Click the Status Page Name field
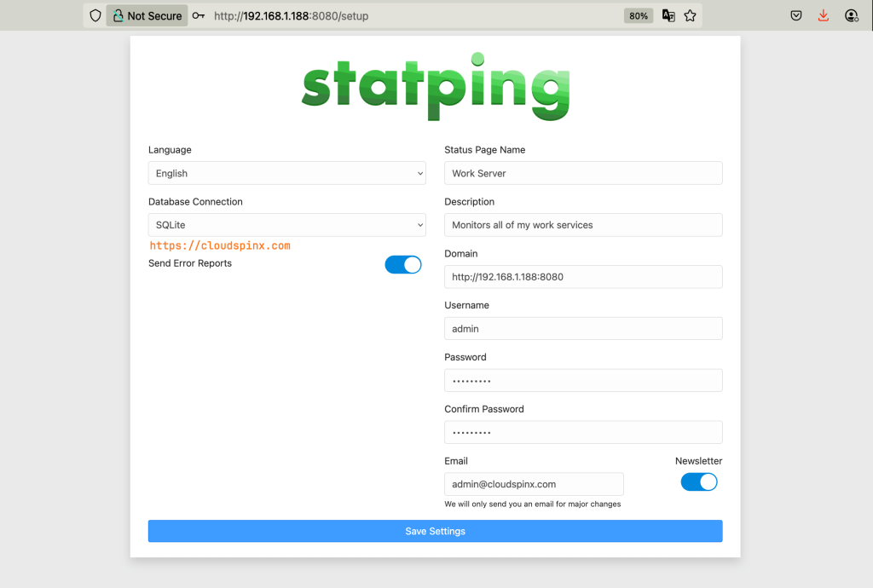 (x=583, y=173)
